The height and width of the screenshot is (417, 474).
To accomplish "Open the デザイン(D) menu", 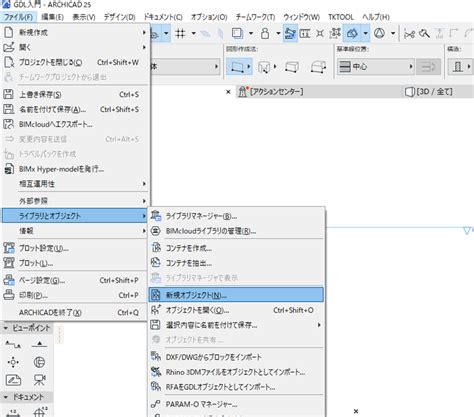I will coord(119,17).
